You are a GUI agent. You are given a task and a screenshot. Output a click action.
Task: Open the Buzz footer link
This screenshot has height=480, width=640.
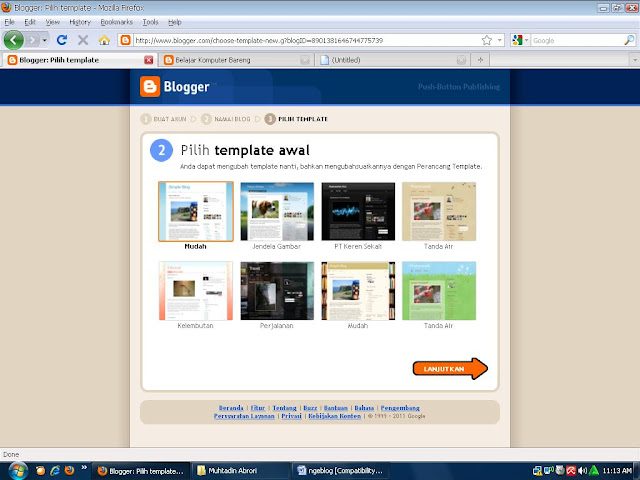pos(310,408)
